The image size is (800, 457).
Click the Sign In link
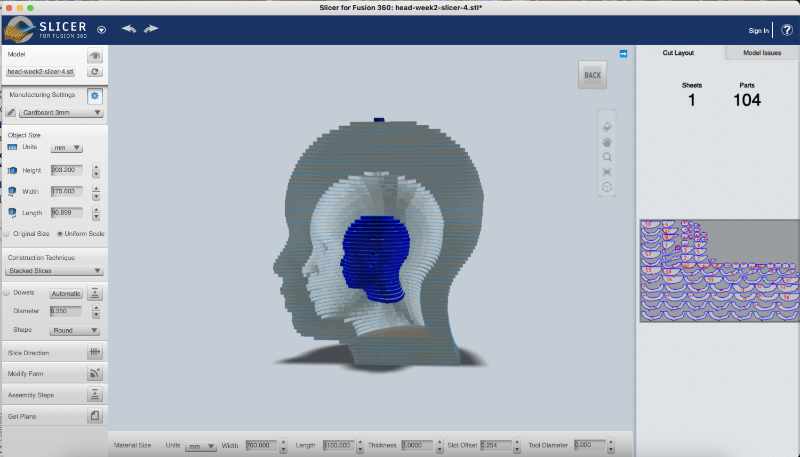pyautogui.click(x=758, y=31)
